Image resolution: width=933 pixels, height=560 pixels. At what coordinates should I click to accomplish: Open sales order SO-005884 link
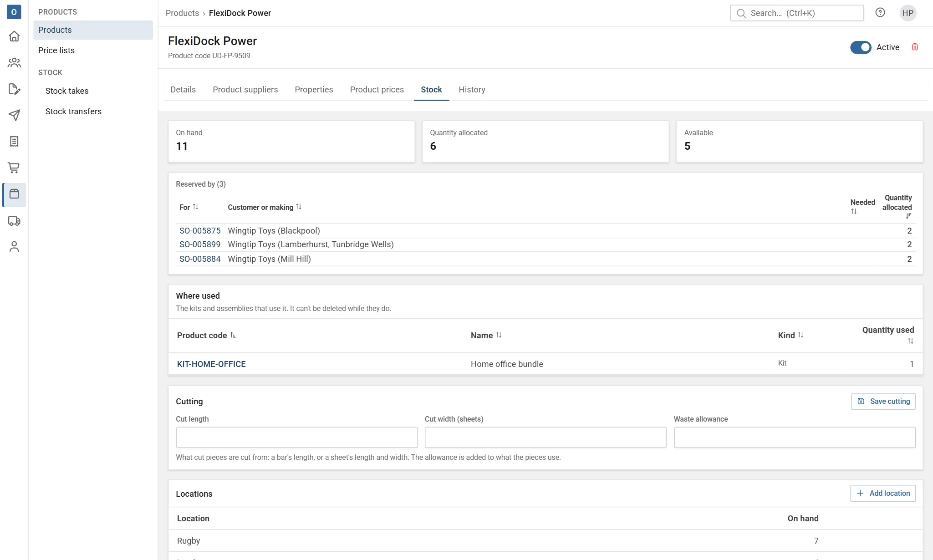coord(200,259)
